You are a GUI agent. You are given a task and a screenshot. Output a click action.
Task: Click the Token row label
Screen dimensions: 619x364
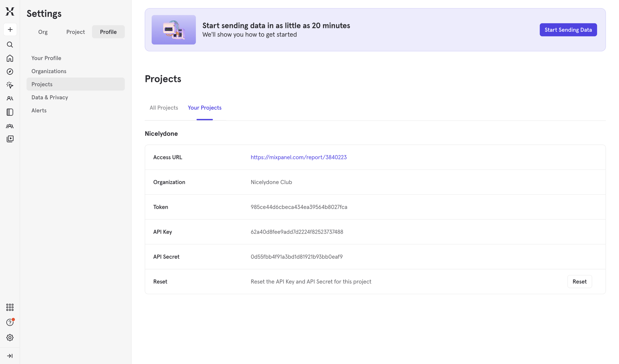[161, 207]
